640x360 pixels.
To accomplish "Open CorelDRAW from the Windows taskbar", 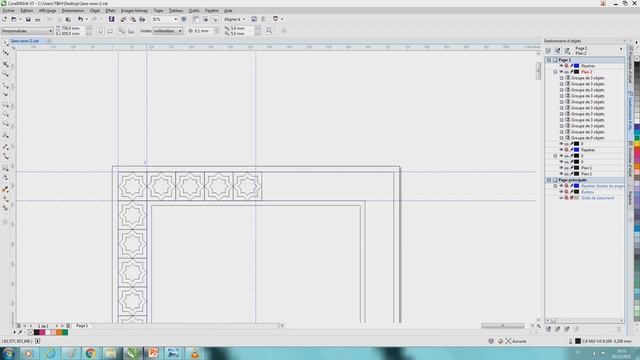I will pos(133,353).
